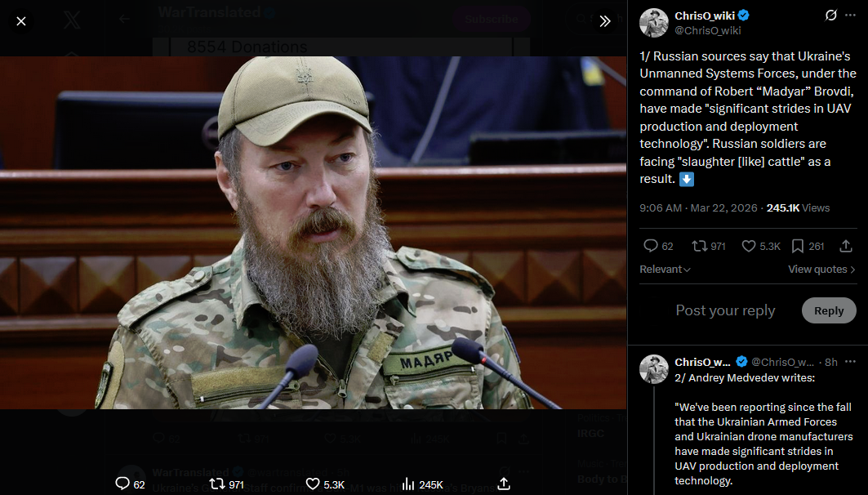Share the post using sidebar share icon
The image size is (868, 495).
click(846, 246)
